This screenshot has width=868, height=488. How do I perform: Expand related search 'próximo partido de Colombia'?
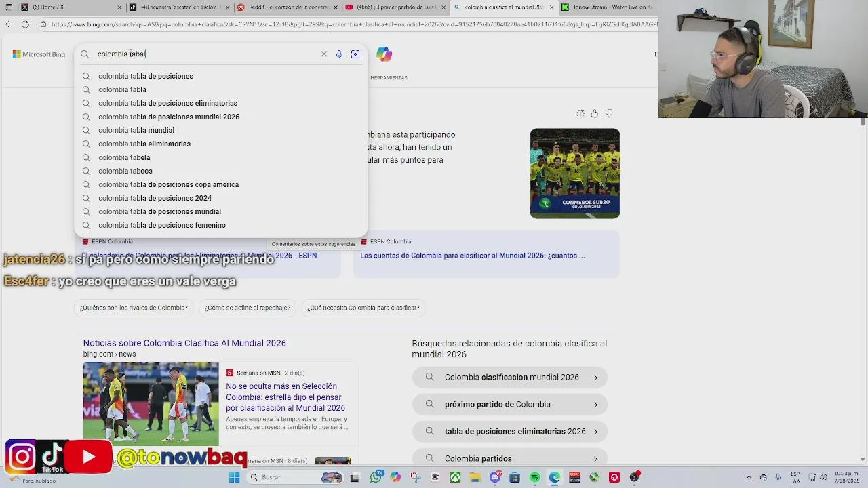(509, 405)
